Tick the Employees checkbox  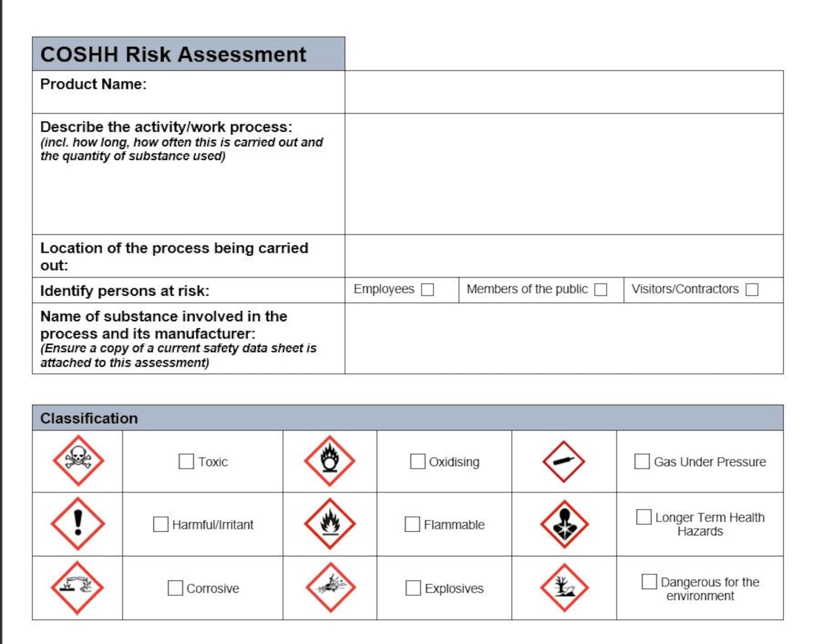tap(428, 289)
